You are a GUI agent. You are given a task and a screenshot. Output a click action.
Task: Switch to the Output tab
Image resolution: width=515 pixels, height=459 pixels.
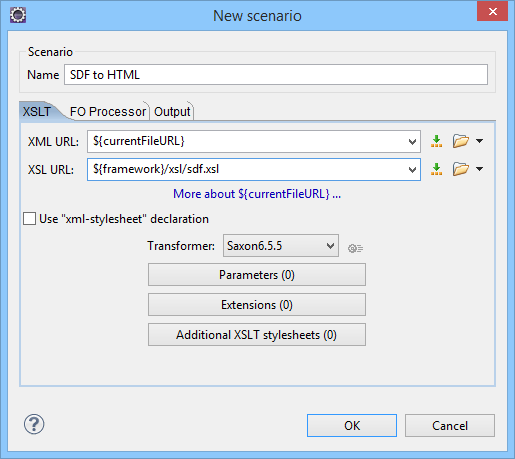click(x=172, y=111)
